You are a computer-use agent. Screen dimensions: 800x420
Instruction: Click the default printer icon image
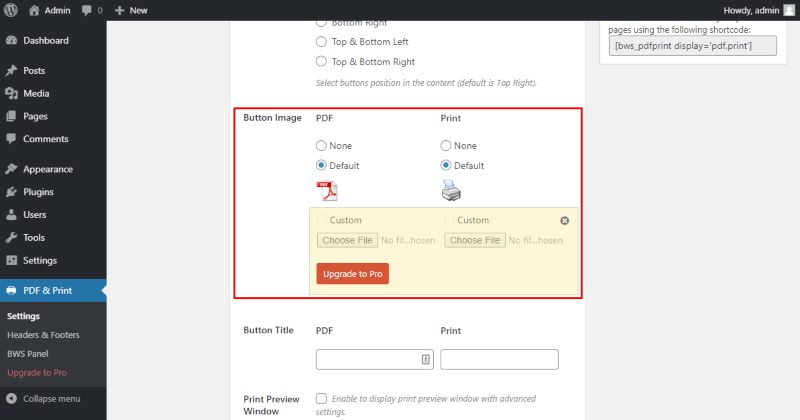[451, 190]
